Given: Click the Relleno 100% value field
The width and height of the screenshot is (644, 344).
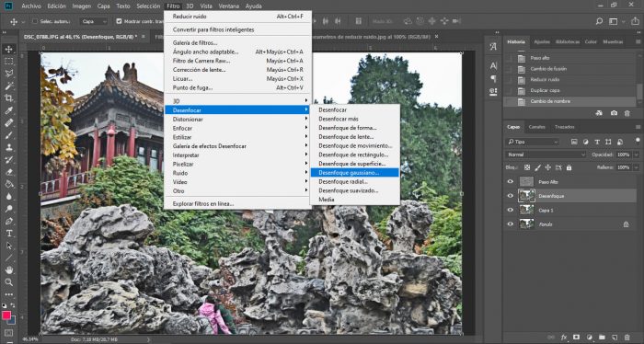Looking at the screenshot, I should (624, 167).
